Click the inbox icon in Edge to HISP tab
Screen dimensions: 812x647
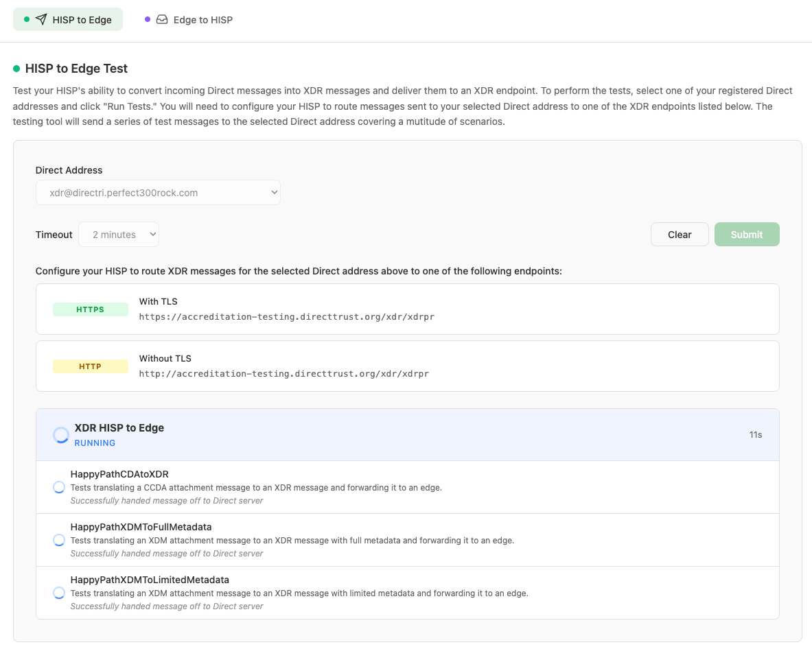click(x=162, y=20)
